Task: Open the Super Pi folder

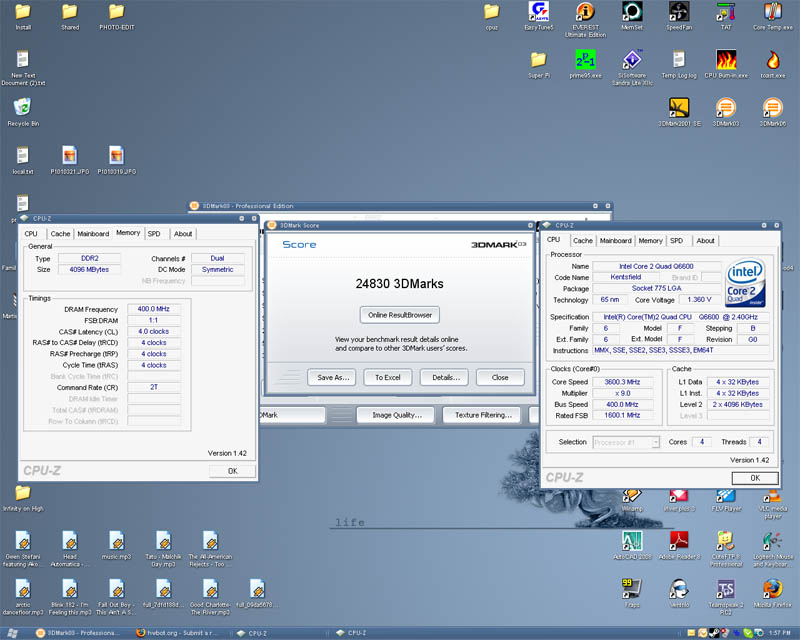Action: (x=539, y=64)
